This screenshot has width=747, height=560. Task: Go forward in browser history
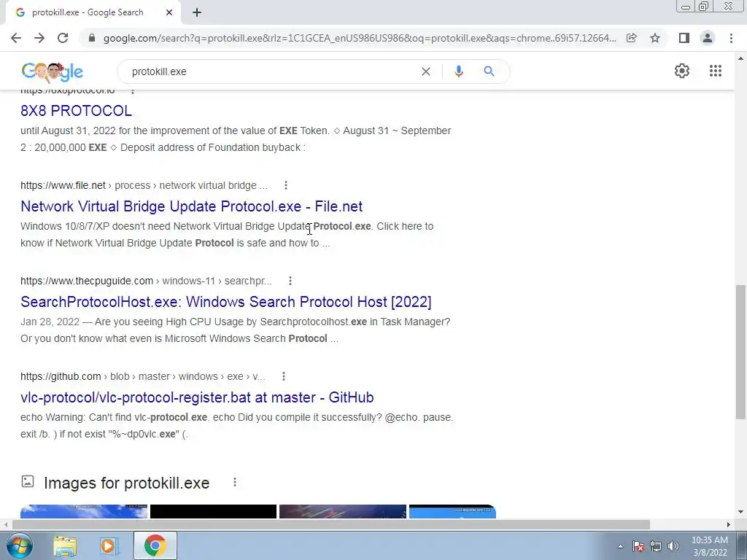tap(39, 38)
